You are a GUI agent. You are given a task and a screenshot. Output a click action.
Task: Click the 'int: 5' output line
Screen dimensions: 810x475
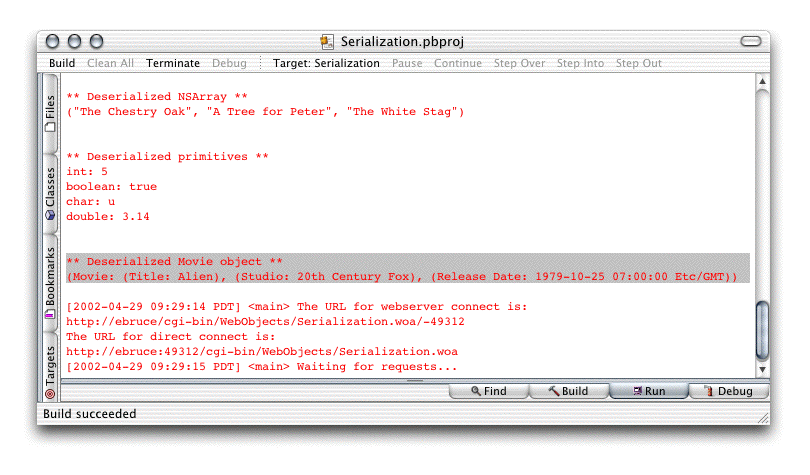pos(87,171)
